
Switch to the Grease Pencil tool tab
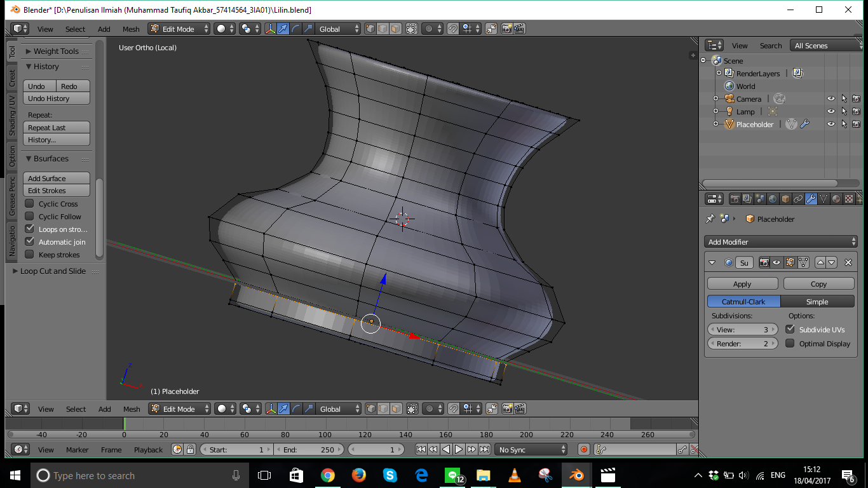[x=12, y=196]
